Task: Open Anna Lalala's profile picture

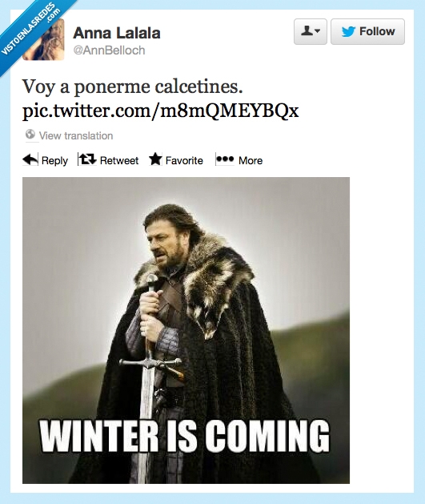Action: coord(43,39)
